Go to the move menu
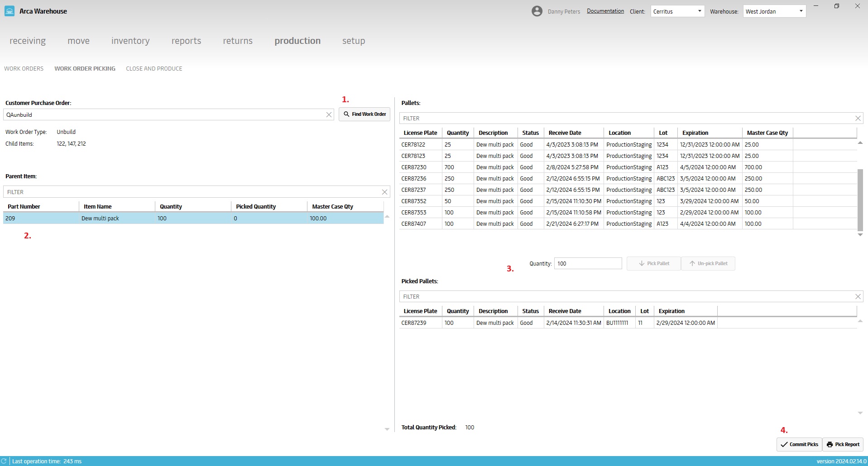 pyautogui.click(x=79, y=41)
